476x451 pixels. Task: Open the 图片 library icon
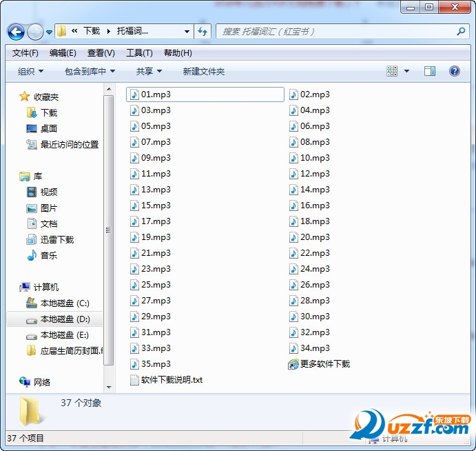tap(32, 208)
